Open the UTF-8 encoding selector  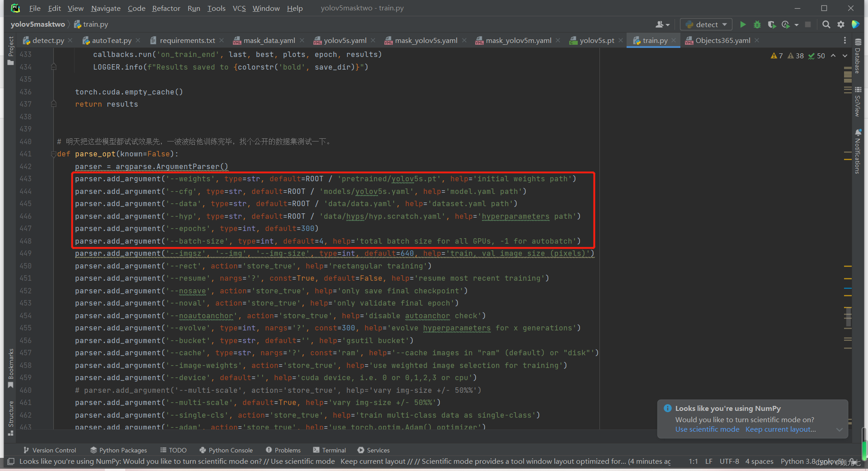729,462
